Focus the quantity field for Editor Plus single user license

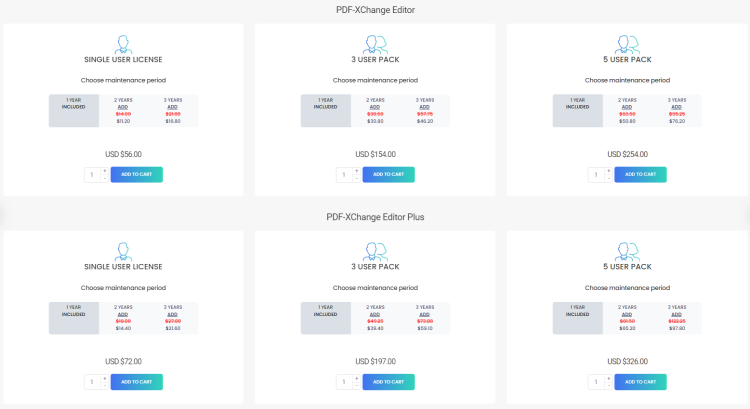pos(92,382)
